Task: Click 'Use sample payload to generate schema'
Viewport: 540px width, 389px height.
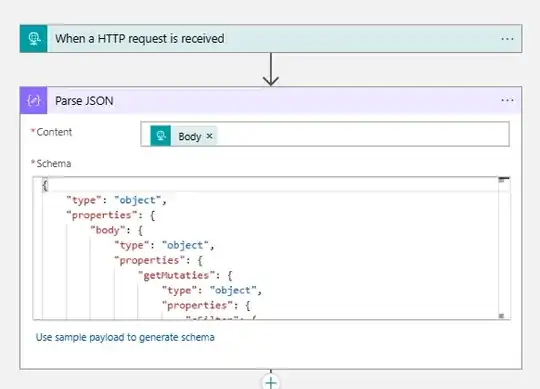Action: click(125, 337)
